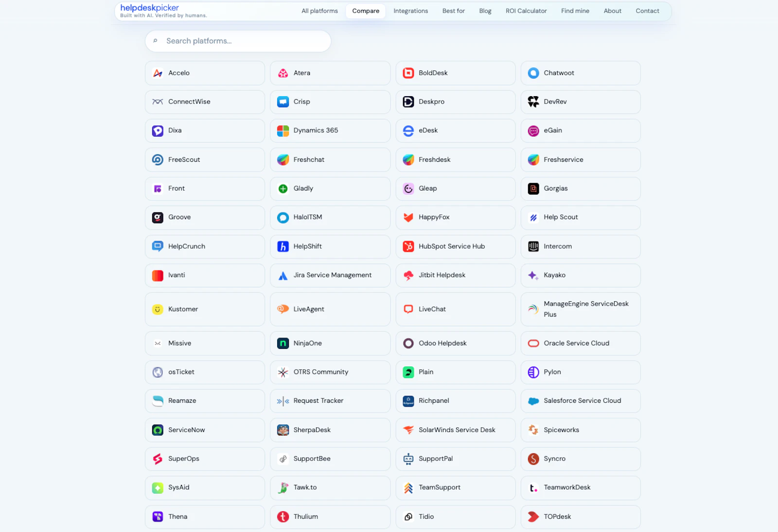Click the Pylon logo icon
778x532 pixels.
pos(533,372)
